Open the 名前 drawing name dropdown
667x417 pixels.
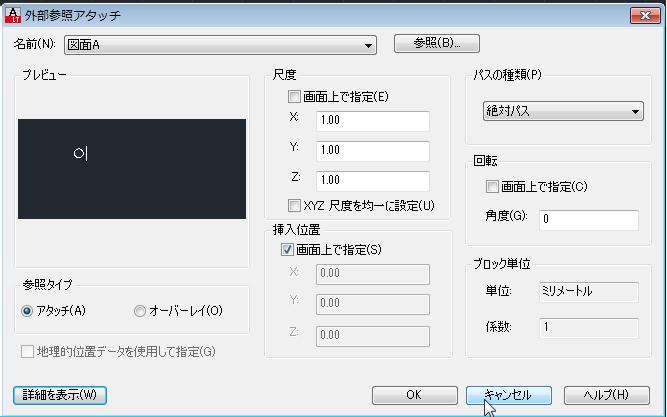220,45
